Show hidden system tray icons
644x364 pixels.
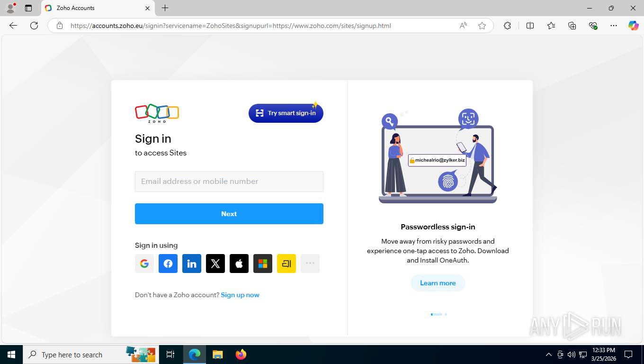click(549, 355)
